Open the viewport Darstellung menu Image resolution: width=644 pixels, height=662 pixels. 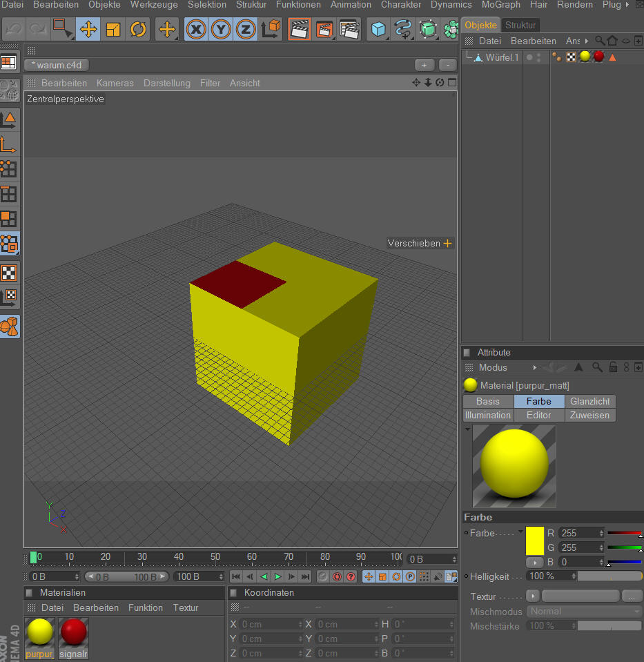pos(167,83)
